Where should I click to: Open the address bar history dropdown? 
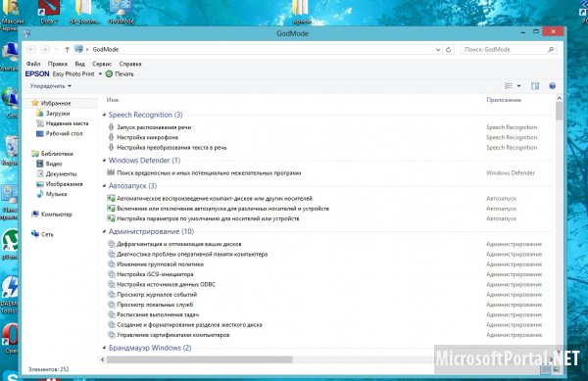(x=438, y=49)
